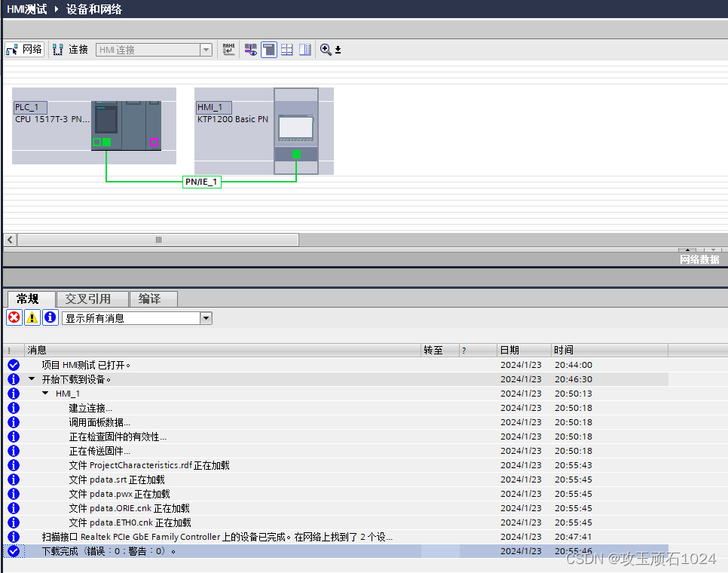Viewport: 728px width, 573px height.
Task: Select the pdata.pwx 正在加载 message
Action: 336,494
